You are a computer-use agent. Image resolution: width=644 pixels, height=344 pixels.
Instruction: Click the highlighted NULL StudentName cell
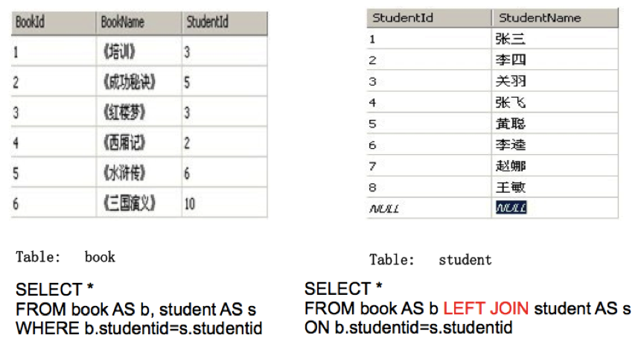pyautogui.click(x=511, y=208)
